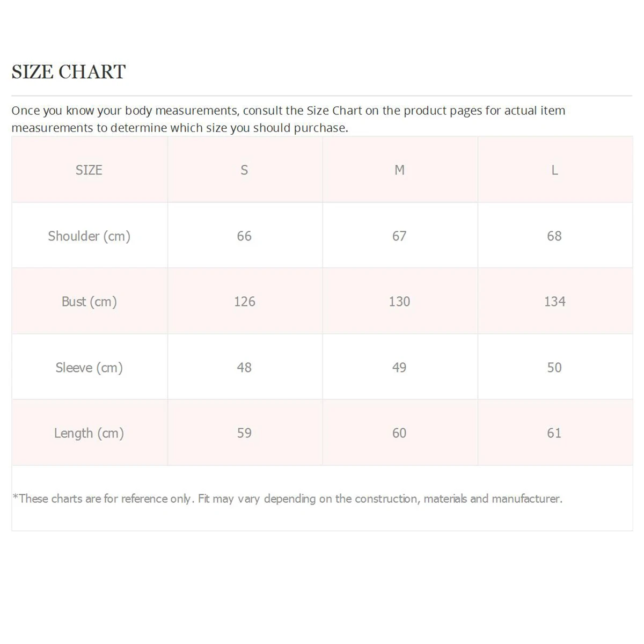Select the Sleeve (cm) row label
Image resolution: width=644 pixels, height=644 pixels.
89,368
